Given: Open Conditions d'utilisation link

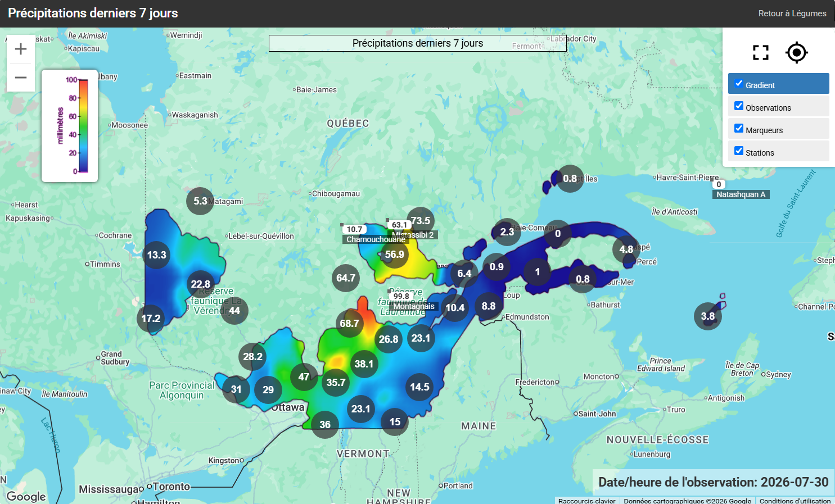Looking at the screenshot, I should point(795,501).
